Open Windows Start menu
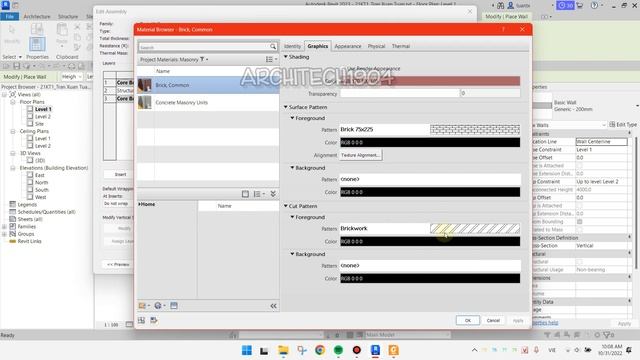 coord(247,350)
